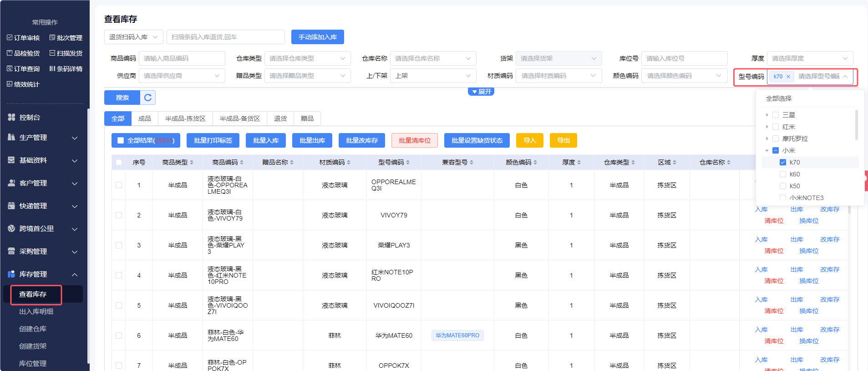This screenshot has height=371, width=868.
Task: Click the 绩效统计 shortcut icon
Action: pos(10,84)
